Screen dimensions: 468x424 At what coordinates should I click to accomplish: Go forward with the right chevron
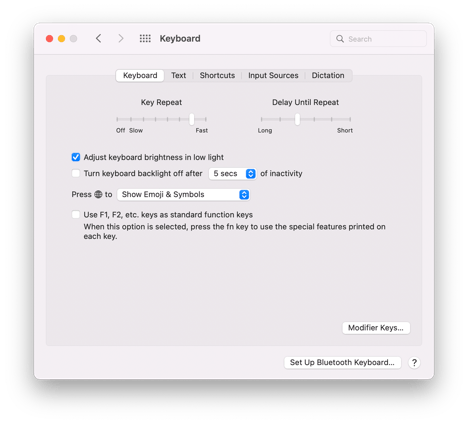click(x=121, y=39)
